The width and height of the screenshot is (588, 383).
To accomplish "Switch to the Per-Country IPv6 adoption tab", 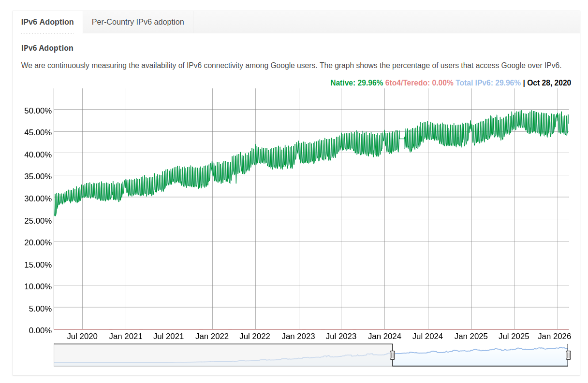I will click(137, 22).
